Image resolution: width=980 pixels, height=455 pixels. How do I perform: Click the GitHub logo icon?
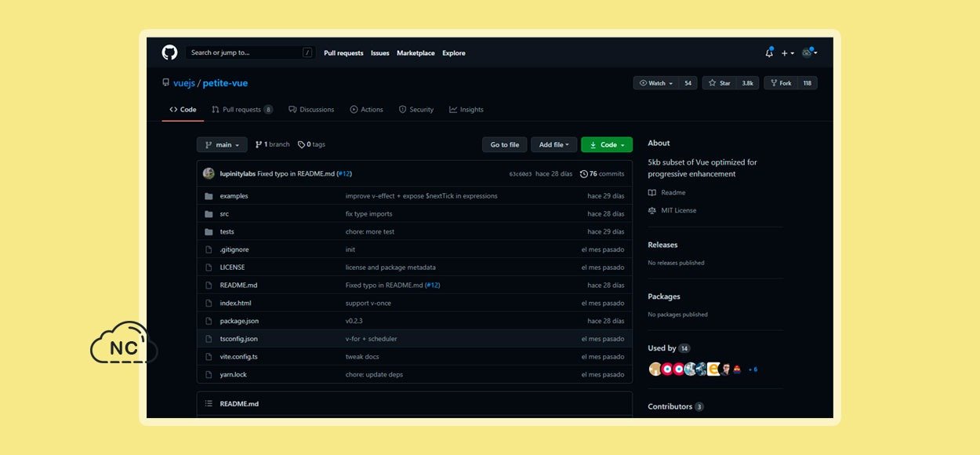(169, 53)
